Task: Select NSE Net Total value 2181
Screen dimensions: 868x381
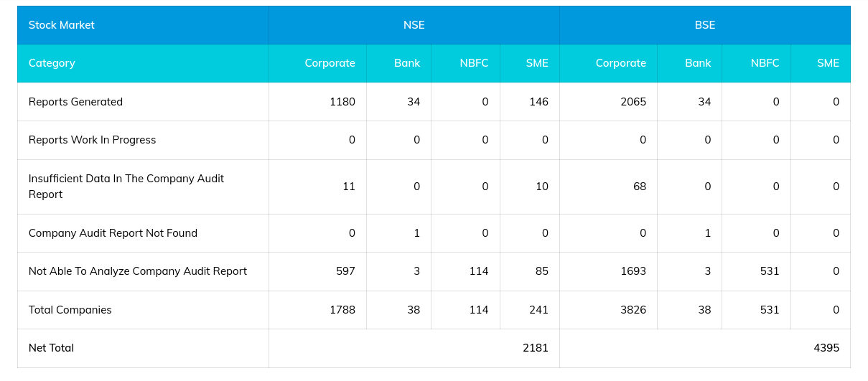Action: pyautogui.click(x=536, y=348)
